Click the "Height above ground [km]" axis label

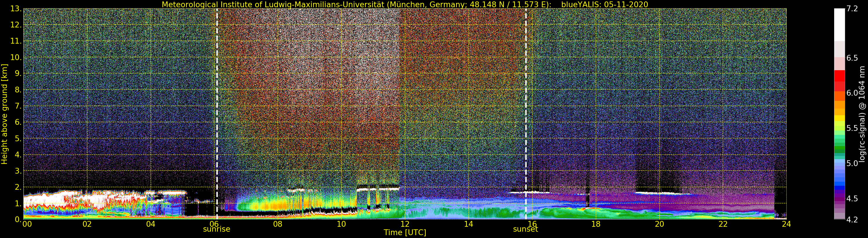coord(4,114)
